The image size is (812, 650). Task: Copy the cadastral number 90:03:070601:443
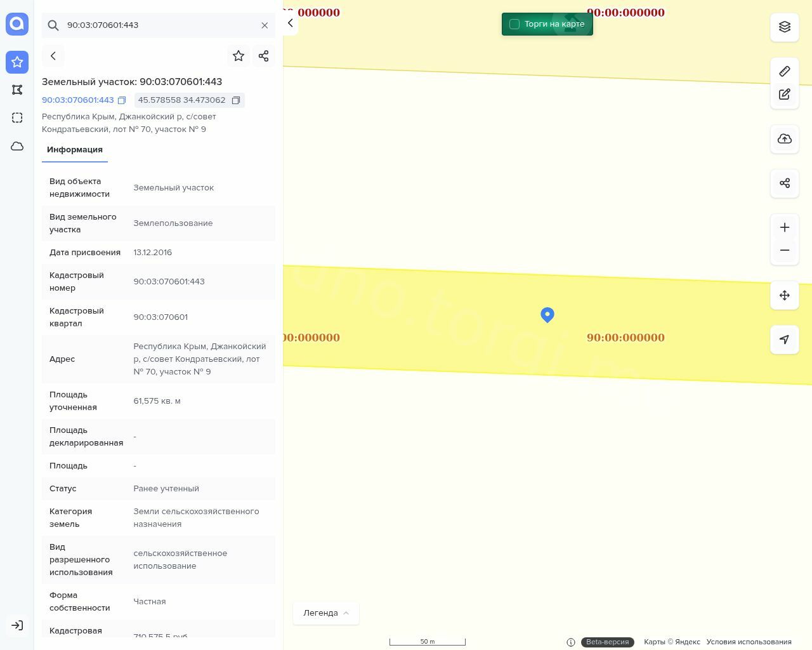point(122,100)
